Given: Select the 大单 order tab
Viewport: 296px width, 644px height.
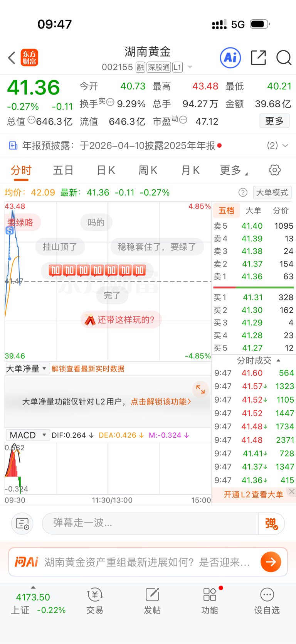Looking at the screenshot, I should point(253,211).
